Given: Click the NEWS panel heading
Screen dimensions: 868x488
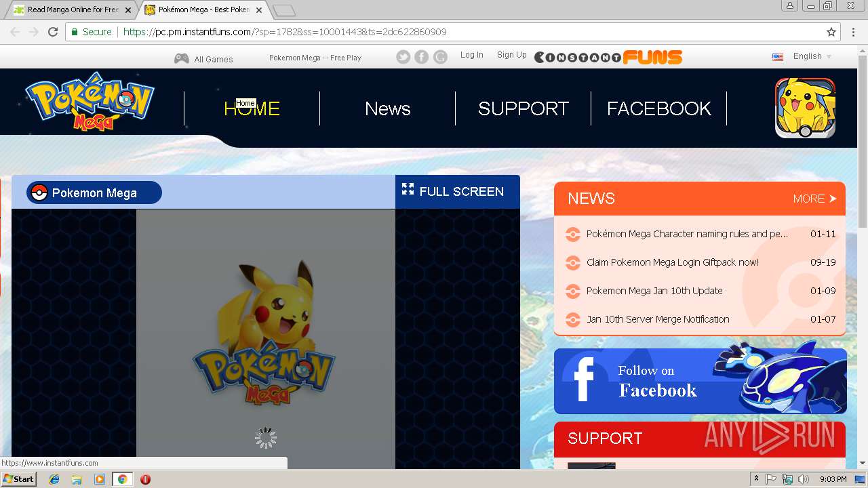Looking at the screenshot, I should point(591,199).
